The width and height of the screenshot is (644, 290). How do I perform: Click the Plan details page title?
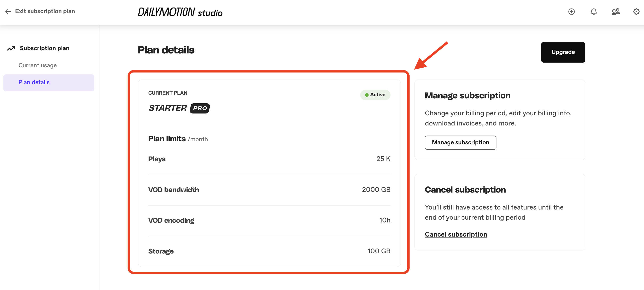(166, 50)
